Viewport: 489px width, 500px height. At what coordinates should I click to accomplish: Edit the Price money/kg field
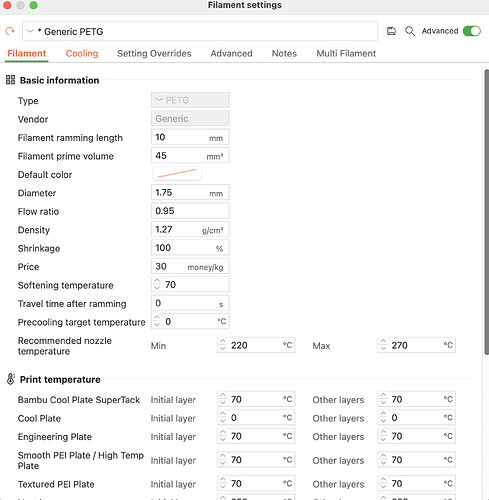(190, 266)
